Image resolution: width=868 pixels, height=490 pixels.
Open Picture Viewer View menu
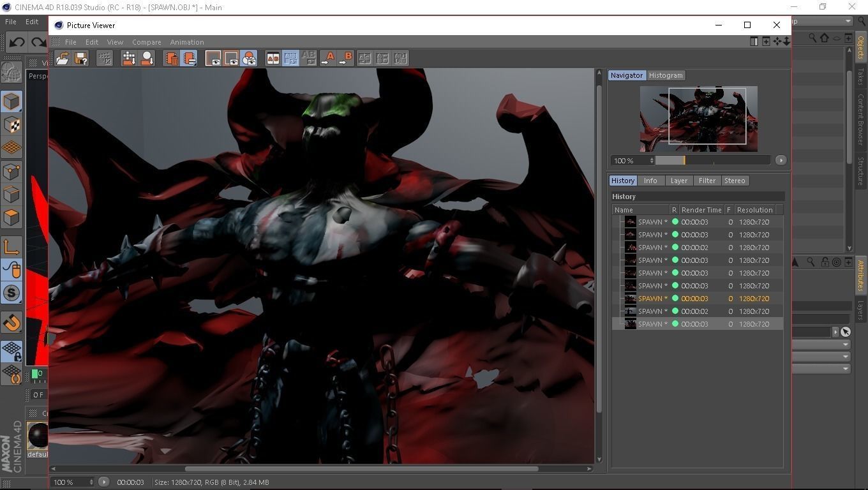[x=115, y=42]
